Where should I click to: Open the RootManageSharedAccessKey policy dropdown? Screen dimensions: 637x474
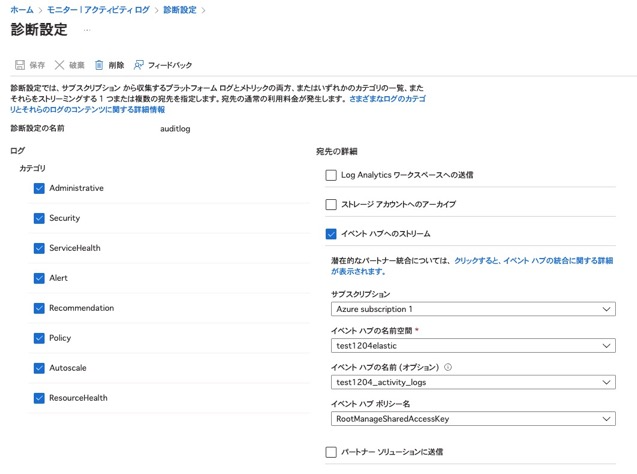click(x=473, y=419)
